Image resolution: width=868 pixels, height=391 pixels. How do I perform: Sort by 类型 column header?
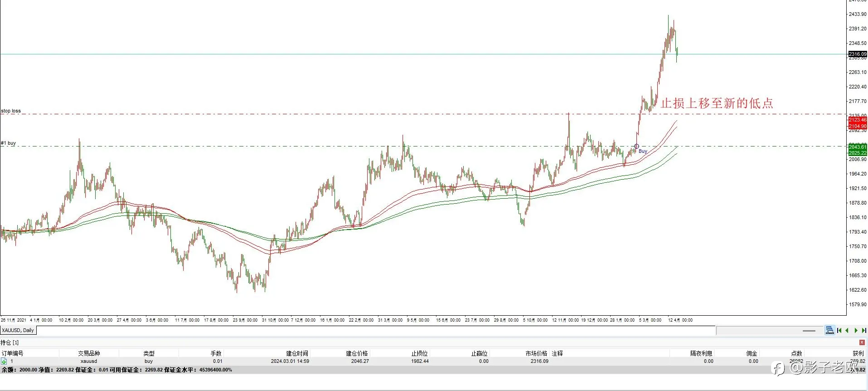point(149,353)
